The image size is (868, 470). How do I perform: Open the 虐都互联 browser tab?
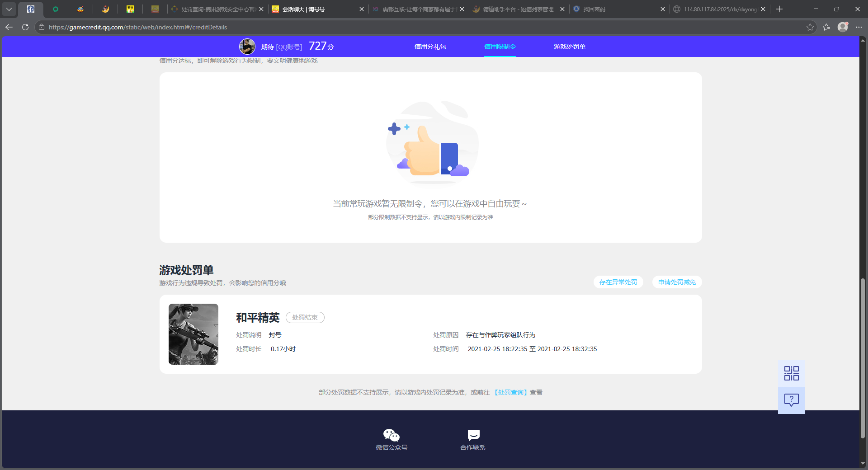coord(419,9)
